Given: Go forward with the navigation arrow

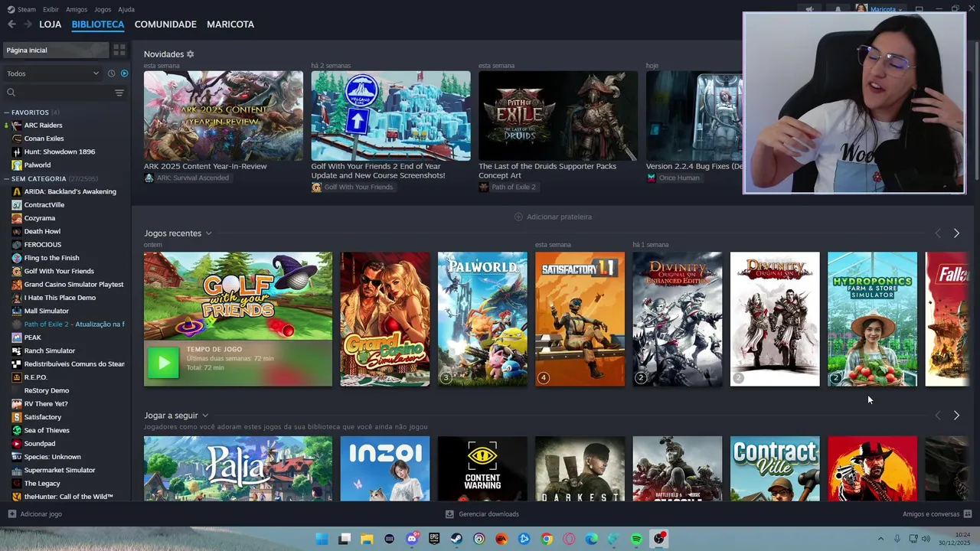Looking at the screenshot, I should (x=28, y=24).
